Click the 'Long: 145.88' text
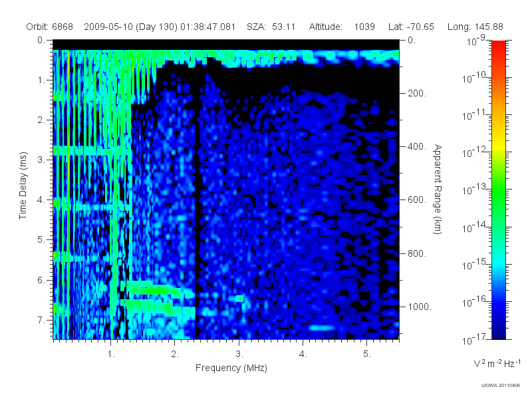The image size is (532, 399). pos(475,27)
